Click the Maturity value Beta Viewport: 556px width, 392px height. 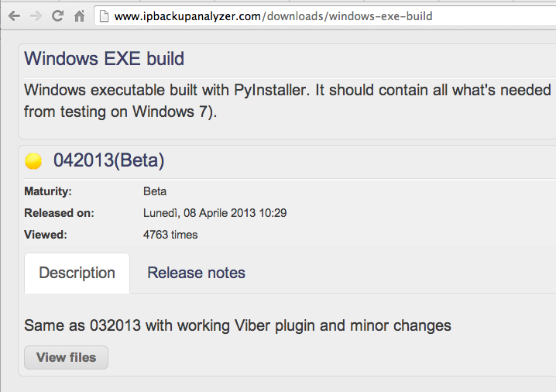click(155, 191)
